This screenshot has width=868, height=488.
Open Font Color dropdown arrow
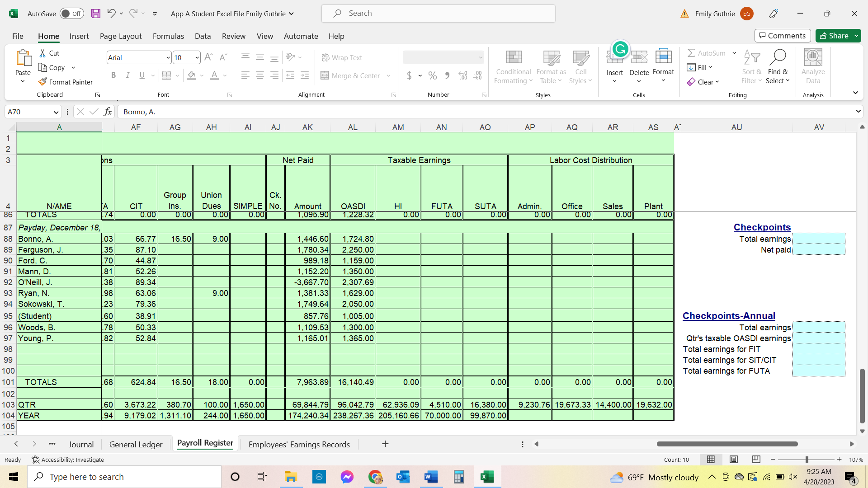[225, 75]
